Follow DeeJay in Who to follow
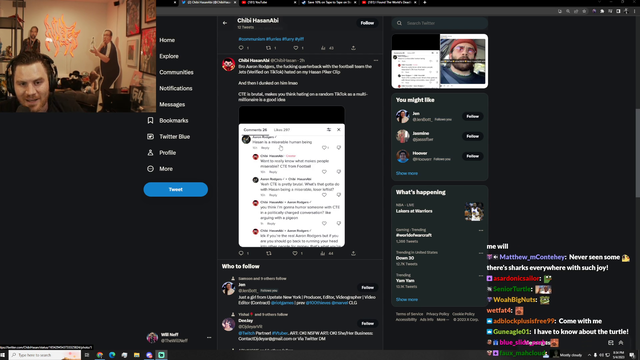 367,323
